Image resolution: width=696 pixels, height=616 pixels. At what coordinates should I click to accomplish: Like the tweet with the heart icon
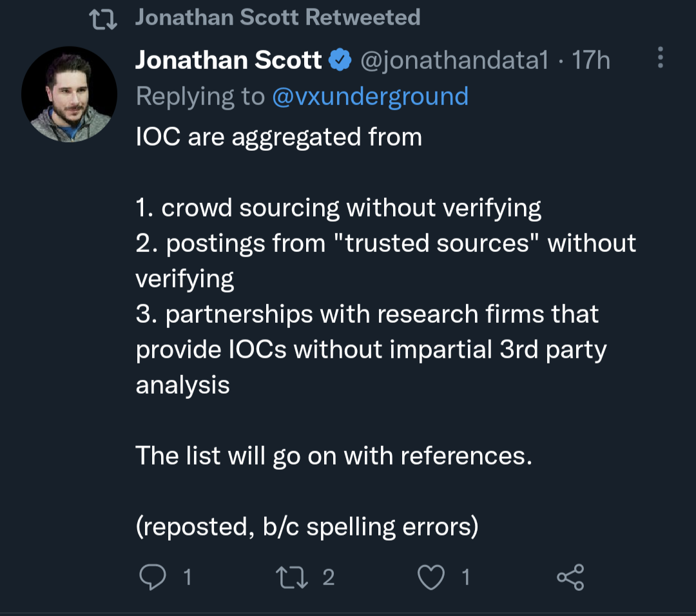coord(431,577)
